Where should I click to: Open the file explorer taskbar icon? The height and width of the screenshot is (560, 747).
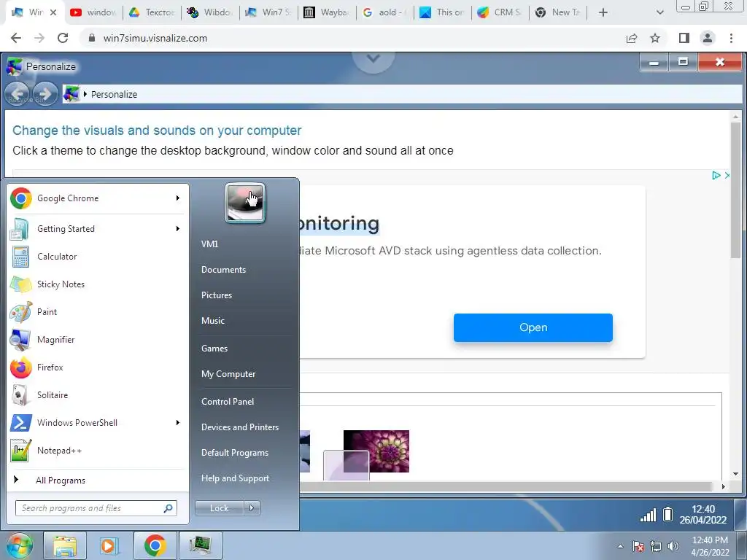click(65, 545)
